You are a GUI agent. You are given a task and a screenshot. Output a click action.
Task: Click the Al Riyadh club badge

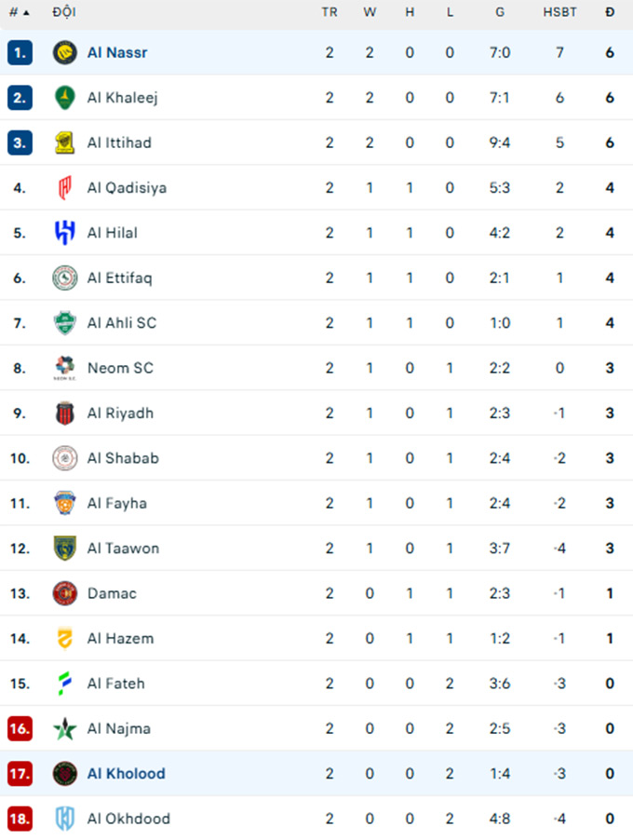pos(64,413)
